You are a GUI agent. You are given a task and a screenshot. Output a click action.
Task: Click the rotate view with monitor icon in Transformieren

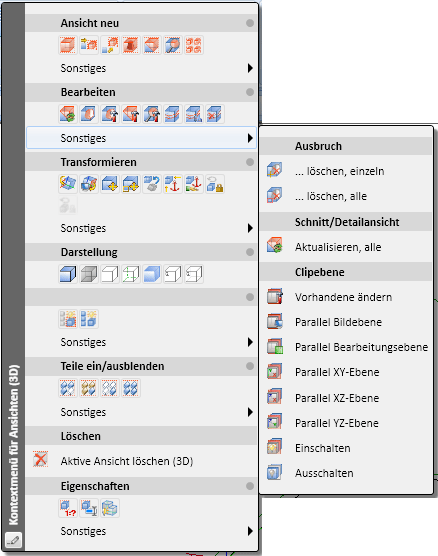pos(89,184)
